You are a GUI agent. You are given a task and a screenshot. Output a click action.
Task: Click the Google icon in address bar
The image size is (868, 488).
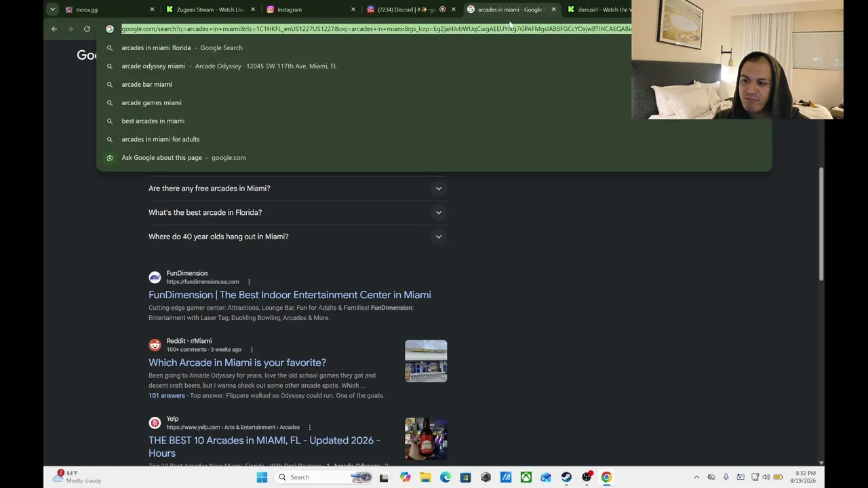pyautogui.click(x=110, y=29)
